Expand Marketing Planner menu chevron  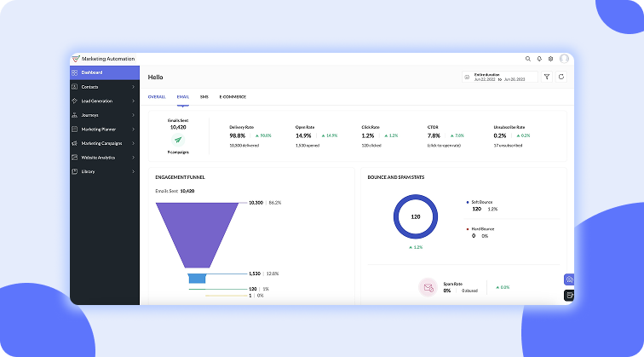(x=133, y=129)
